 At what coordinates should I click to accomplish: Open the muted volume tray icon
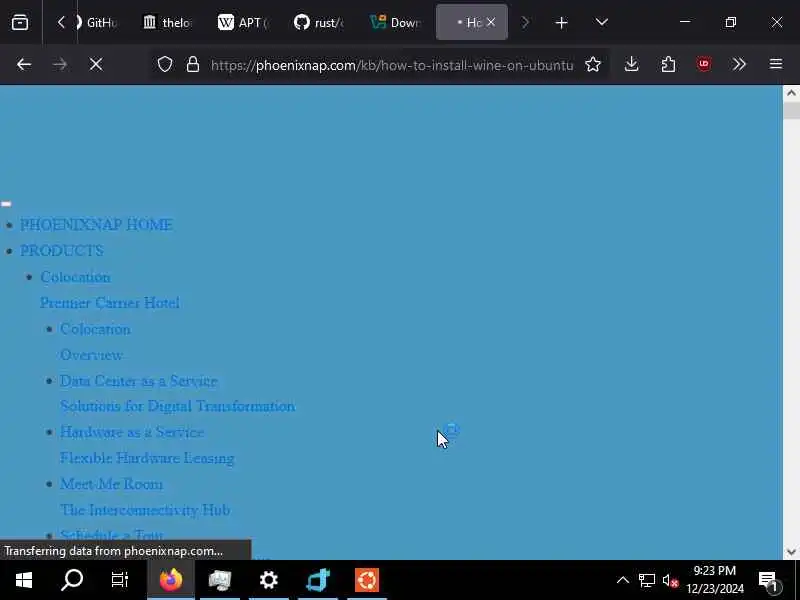point(670,580)
